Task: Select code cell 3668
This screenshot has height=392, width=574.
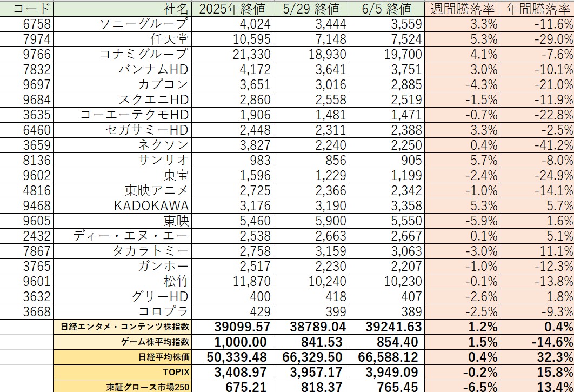Action: click(26, 312)
